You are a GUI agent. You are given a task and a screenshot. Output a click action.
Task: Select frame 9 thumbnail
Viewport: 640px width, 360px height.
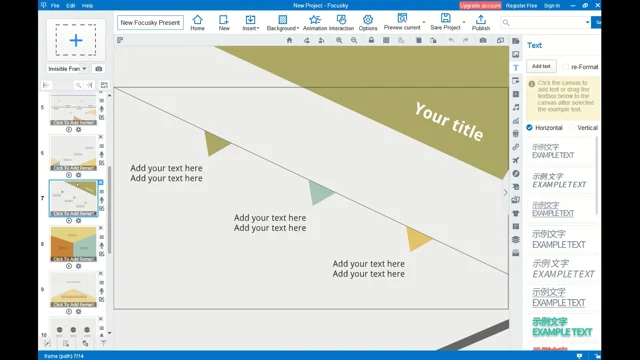click(73, 289)
